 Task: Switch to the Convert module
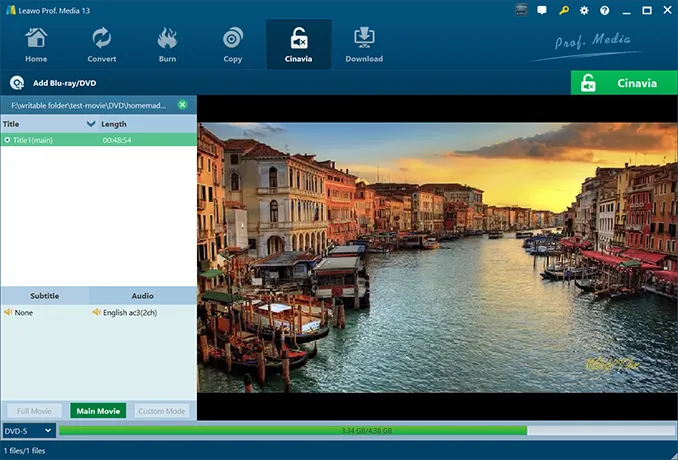click(x=101, y=45)
